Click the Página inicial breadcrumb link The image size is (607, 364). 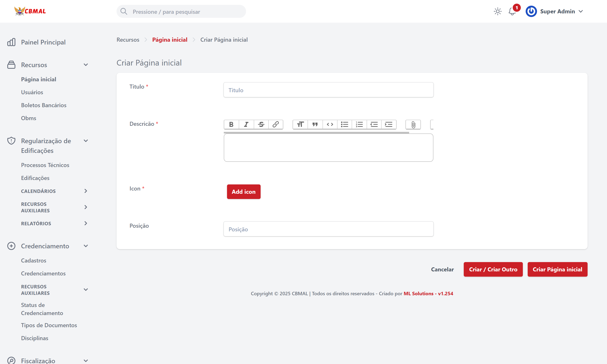(170, 40)
